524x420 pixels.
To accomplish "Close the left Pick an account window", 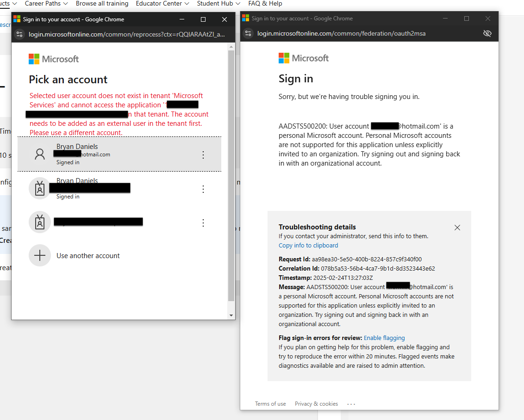I will click(225, 19).
